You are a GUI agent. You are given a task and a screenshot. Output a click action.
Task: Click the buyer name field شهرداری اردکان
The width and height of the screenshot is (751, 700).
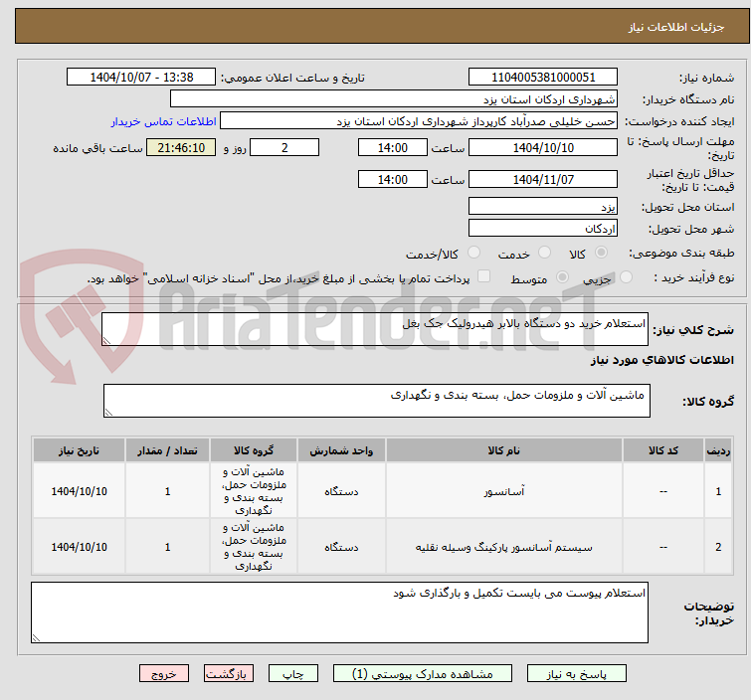(x=394, y=99)
